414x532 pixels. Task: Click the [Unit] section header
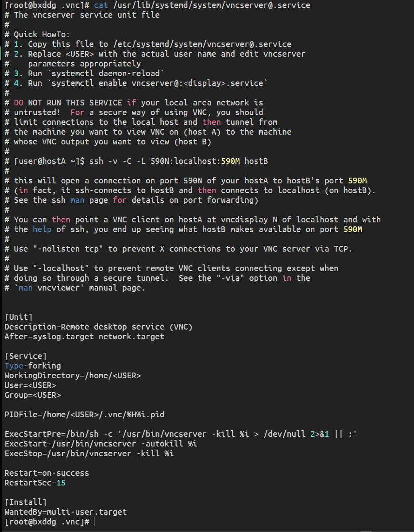(x=19, y=317)
